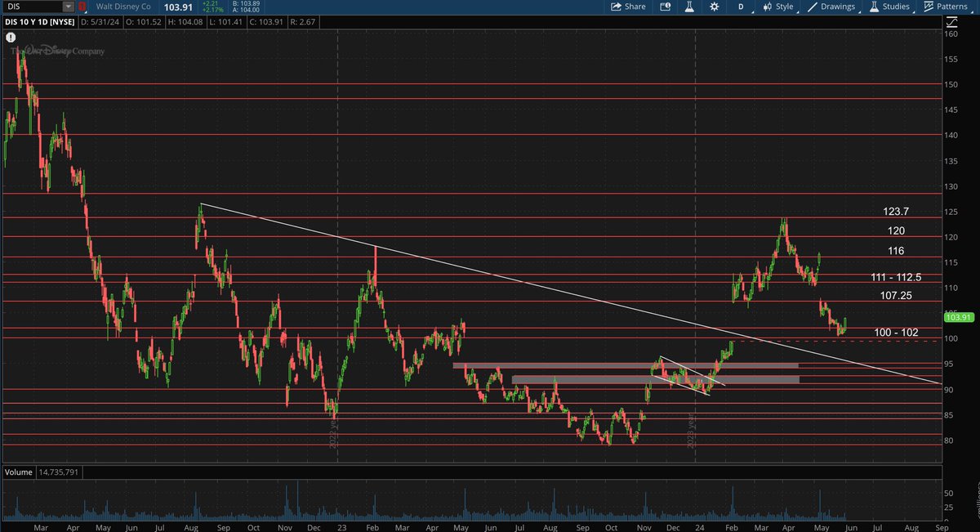Click the curve icon above the price axis
The height and width of the screenshot is (532, 980).
coord(951,23)
